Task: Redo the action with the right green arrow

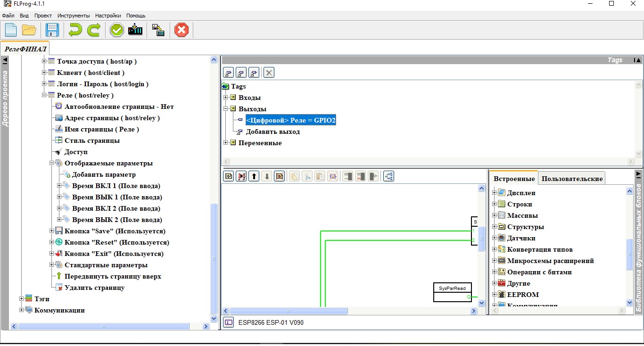Action: (94, 30)
